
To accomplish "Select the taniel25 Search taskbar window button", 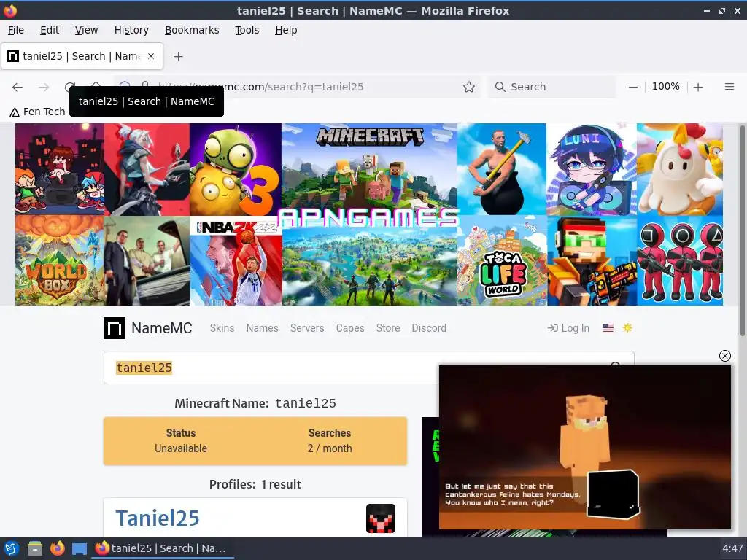I will 162,548.
